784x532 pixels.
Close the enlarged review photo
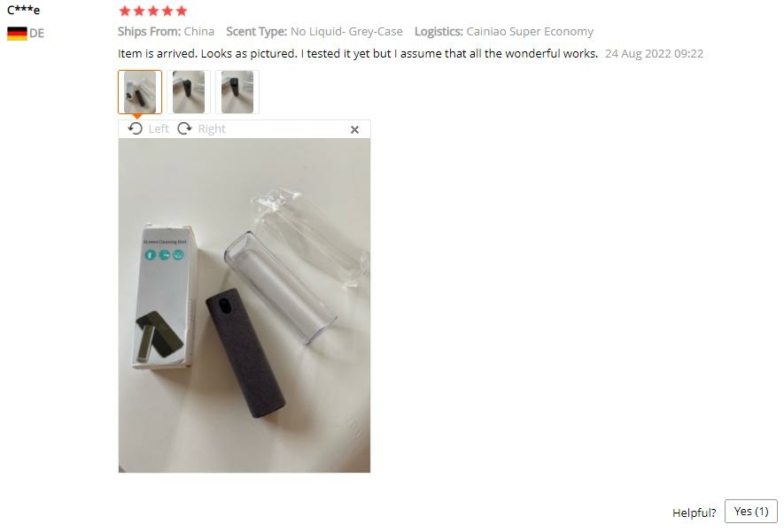tap(354, 130)
